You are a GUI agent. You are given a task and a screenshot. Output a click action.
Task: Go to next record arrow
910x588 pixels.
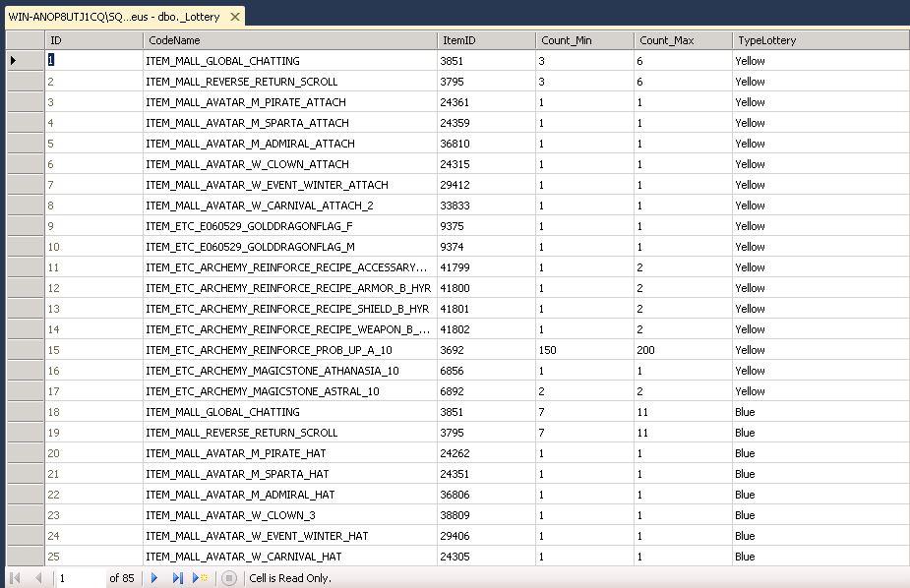click(154, 577)
